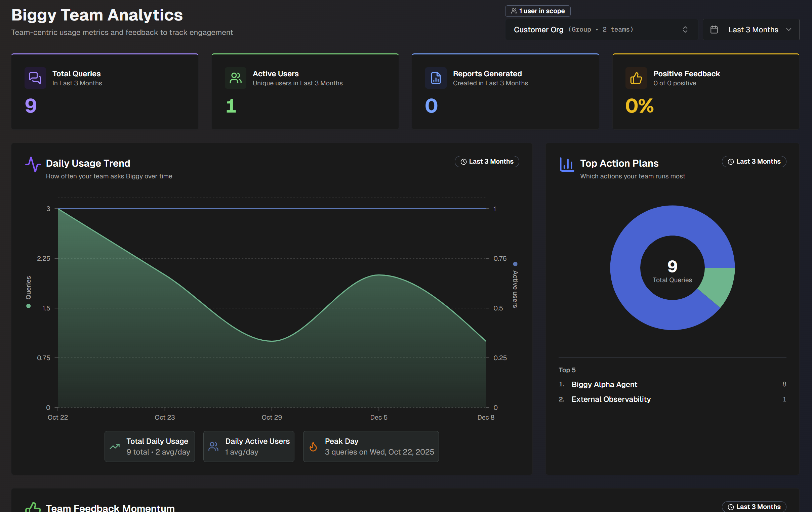Click the Peak Day flame icon

pyautogui.click(x=313, y=446)
